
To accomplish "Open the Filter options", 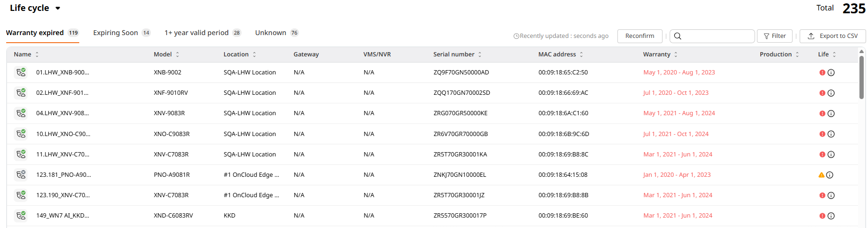I will 775,36.
